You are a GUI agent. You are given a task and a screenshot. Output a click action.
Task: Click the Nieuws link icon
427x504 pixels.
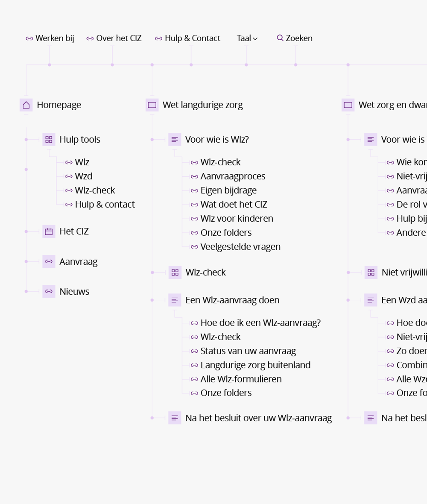[x=49, y=291]
